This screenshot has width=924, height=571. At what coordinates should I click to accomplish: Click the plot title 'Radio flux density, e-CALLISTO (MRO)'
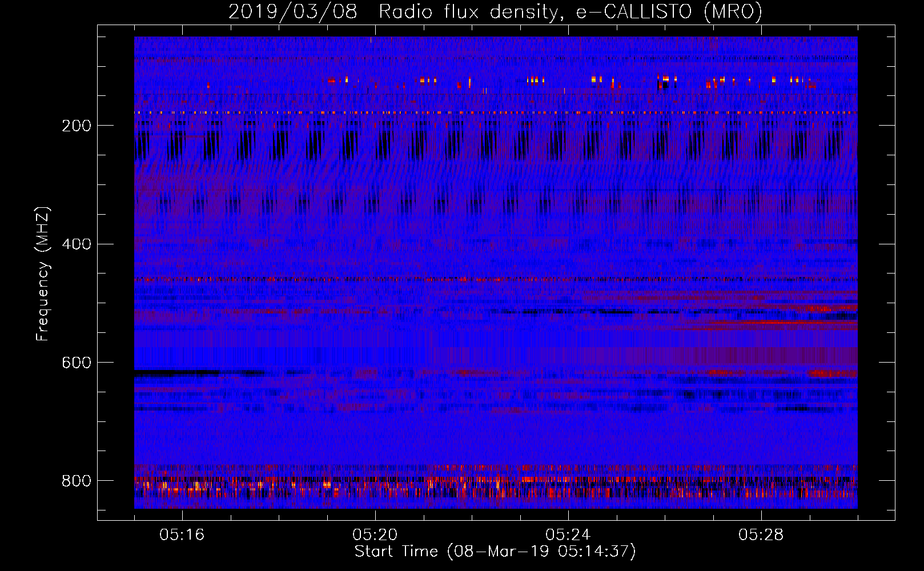(x=571, y=11)
